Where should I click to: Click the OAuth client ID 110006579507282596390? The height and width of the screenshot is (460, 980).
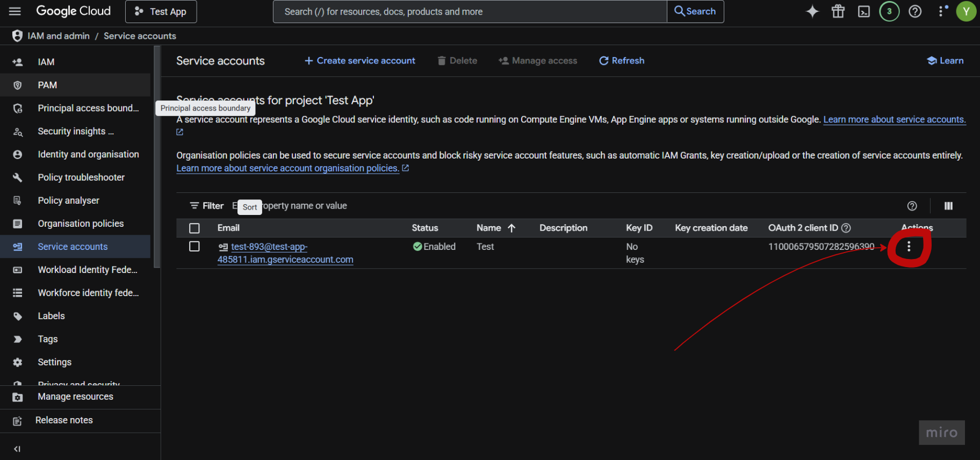click(821, 247)
